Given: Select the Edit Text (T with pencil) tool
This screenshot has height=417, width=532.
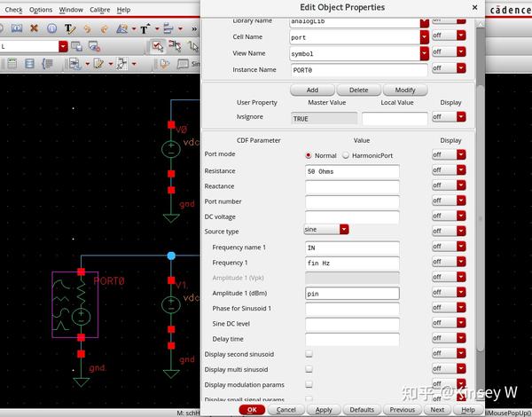Looking at the screenshot, I should [70, 29].
